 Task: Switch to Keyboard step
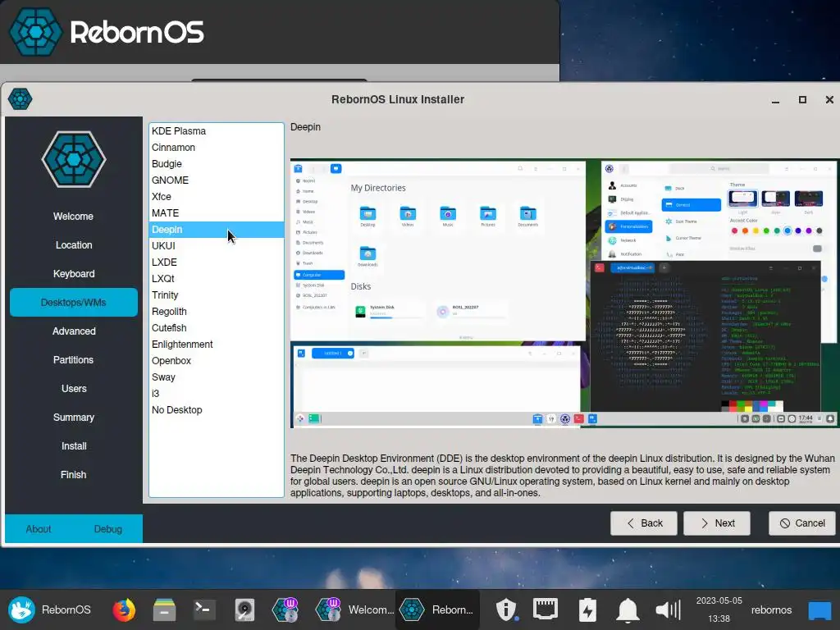point(73,274)
